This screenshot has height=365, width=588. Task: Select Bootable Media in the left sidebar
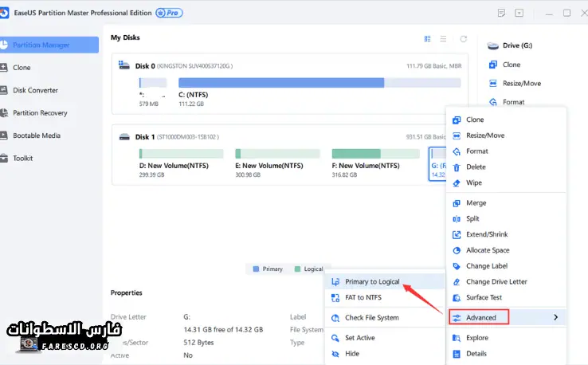pos(36,135)
